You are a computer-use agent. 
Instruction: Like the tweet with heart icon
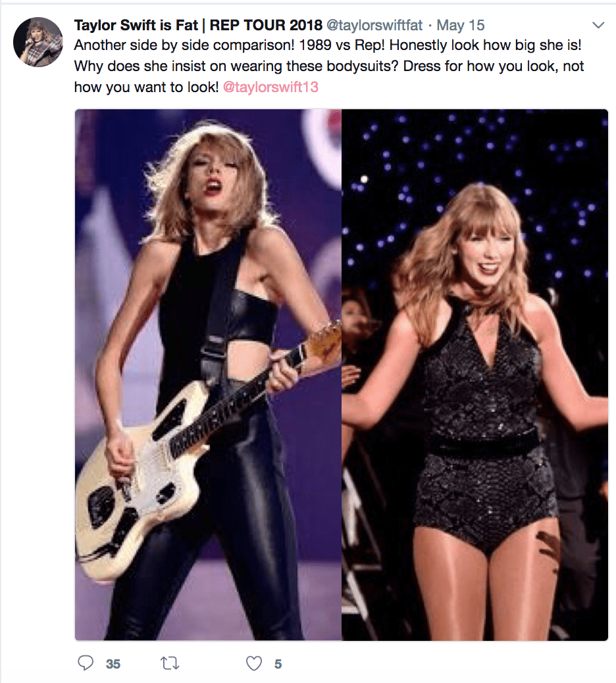(x=253, y=664)
